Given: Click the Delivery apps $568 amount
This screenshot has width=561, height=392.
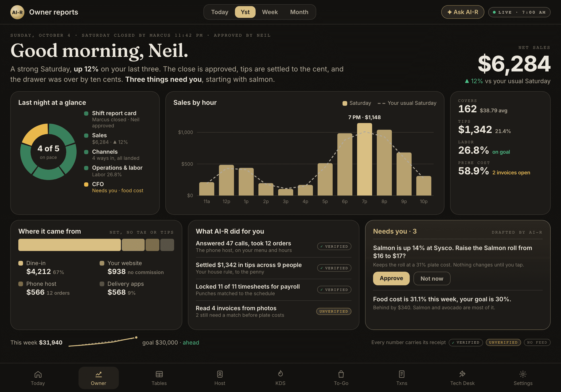Looking at the screenshot, I should pyautogui.click(x=117, y=292).
